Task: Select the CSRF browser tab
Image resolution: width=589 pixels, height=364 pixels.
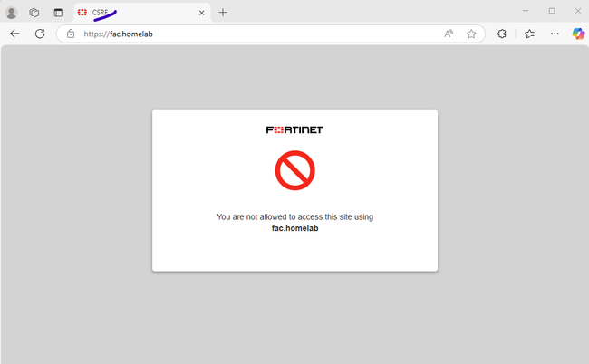Action: click(x=142, y=13)
